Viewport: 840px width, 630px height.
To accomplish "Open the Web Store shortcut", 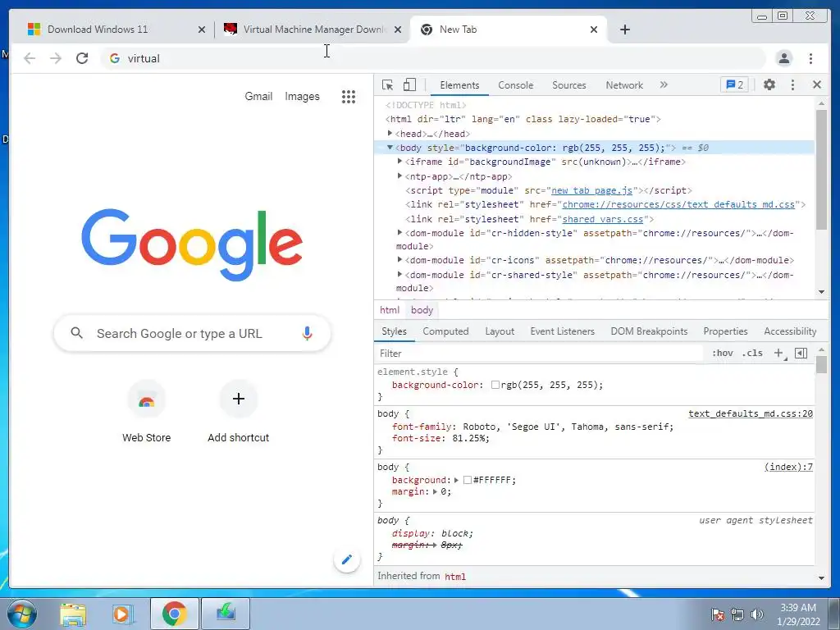I will pyautogui.click(x=146, y=413).
